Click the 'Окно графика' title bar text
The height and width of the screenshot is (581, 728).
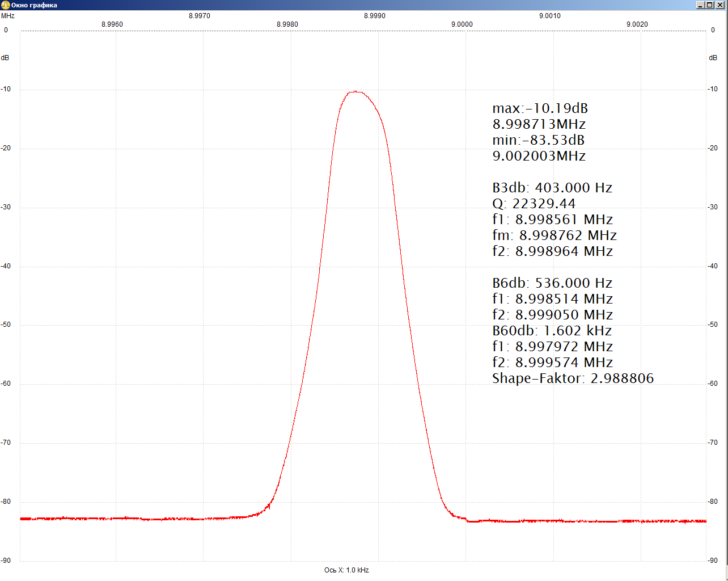34,5
